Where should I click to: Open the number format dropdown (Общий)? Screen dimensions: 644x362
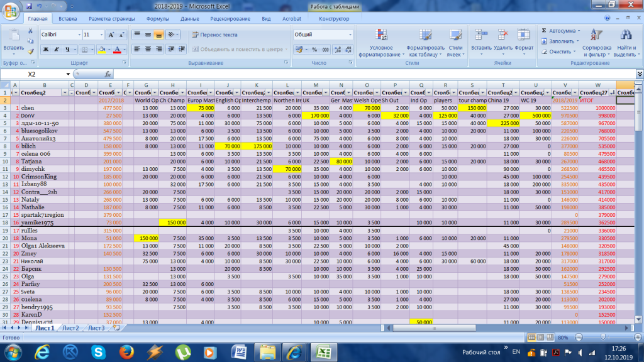[350, 35]
